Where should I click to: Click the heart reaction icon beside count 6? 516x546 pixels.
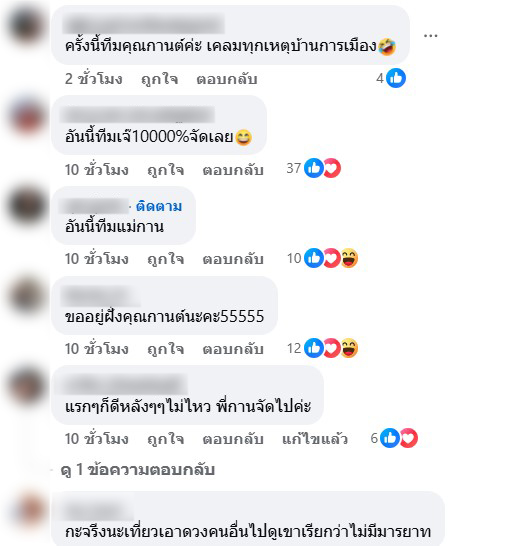(x=408, y=438)
